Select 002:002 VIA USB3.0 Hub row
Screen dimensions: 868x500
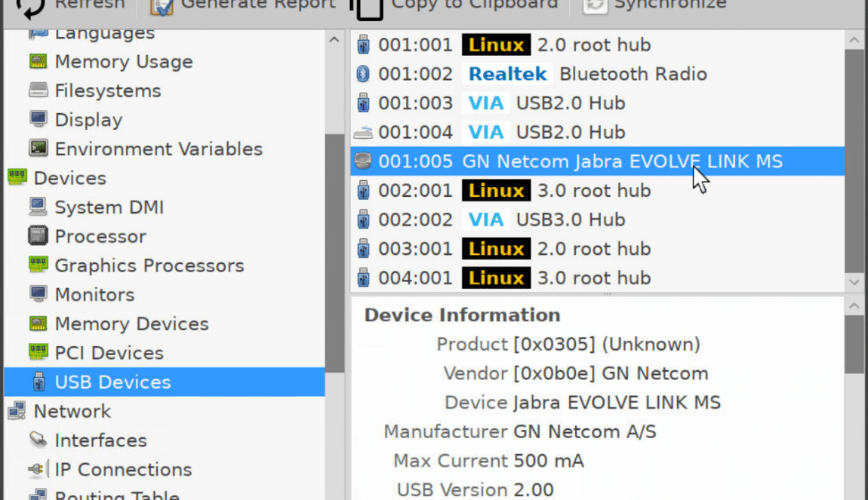(597, 219)
